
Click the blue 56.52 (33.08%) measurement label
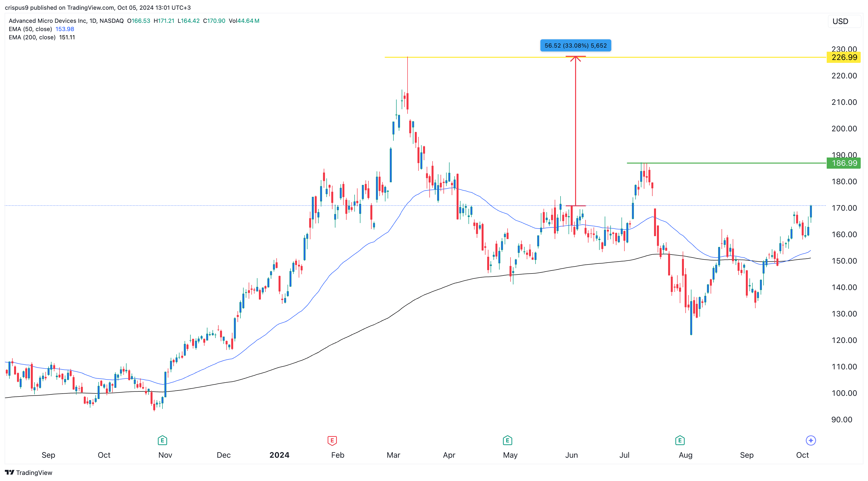tap(576, 45)
